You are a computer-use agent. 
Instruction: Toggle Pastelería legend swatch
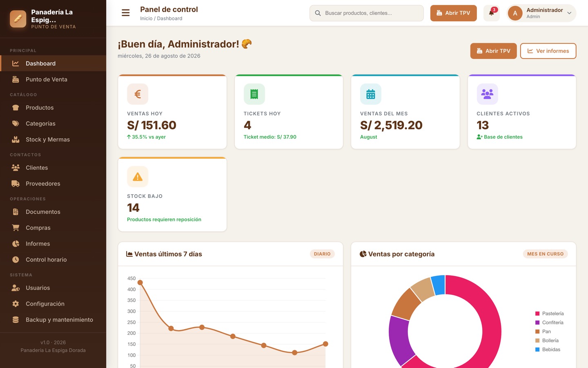537,314
